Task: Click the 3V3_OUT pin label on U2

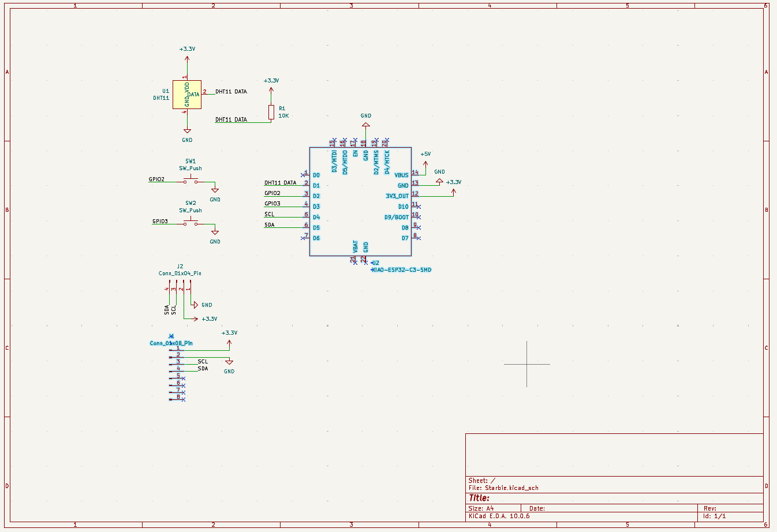Action: pos(397,196)
